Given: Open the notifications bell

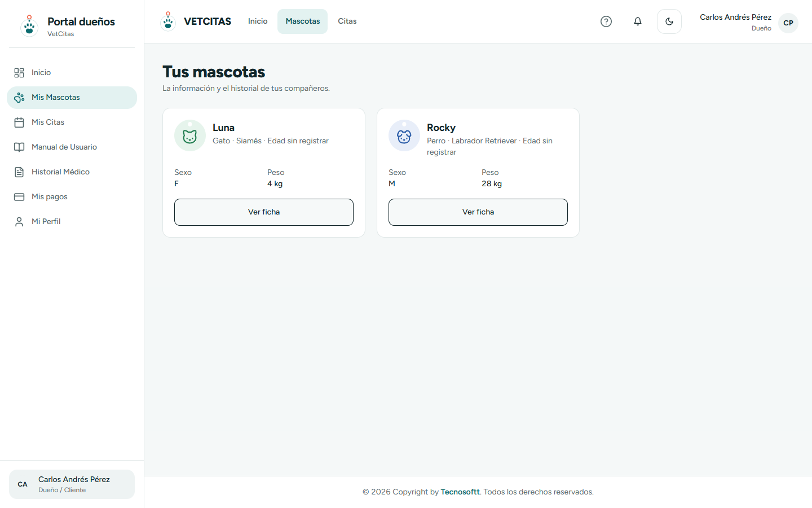Looking at the screenshot, I should (638, 21).
